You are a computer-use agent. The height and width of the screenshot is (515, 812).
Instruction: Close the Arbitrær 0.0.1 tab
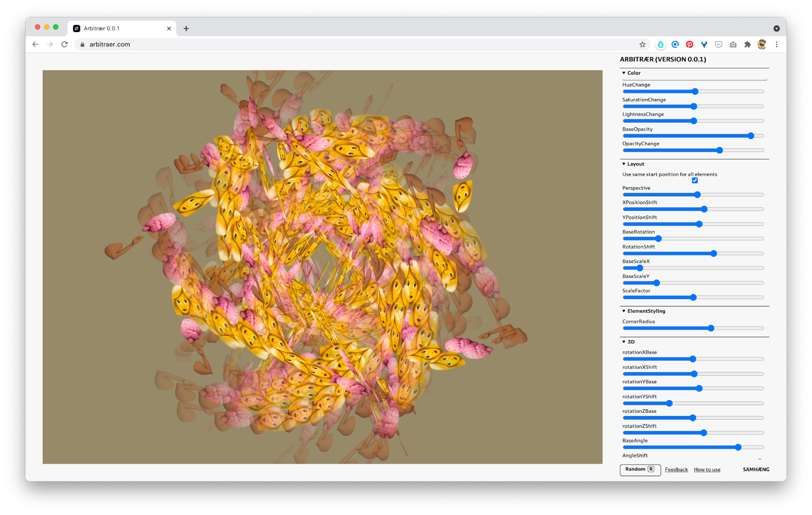point(169,28)
